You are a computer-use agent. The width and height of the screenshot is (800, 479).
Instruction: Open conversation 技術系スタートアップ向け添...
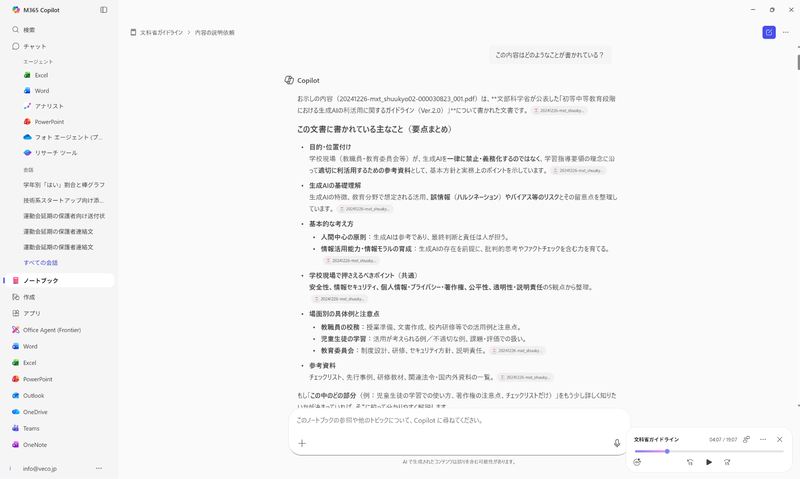65,200
